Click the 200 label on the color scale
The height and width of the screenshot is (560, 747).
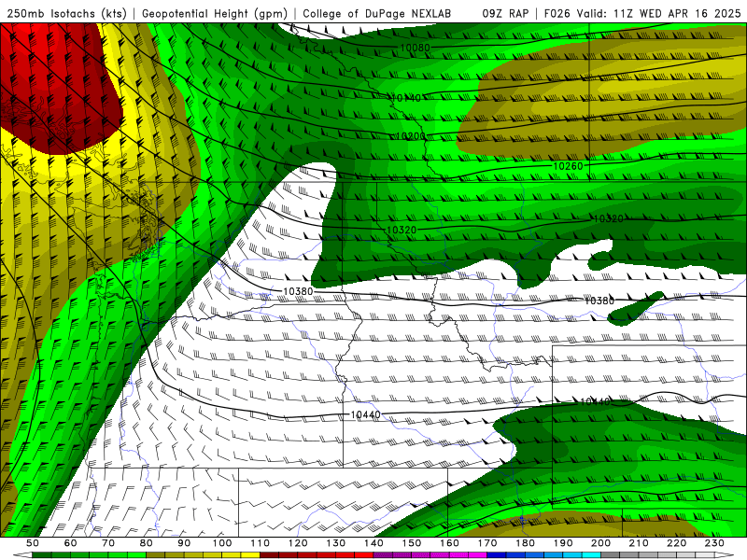[x=601, y=543]
